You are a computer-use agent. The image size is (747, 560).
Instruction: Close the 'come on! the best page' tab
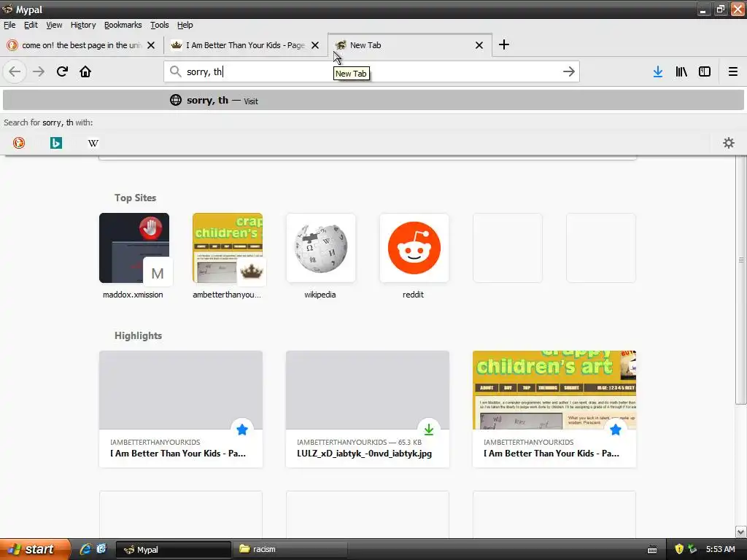coord(151,45)
